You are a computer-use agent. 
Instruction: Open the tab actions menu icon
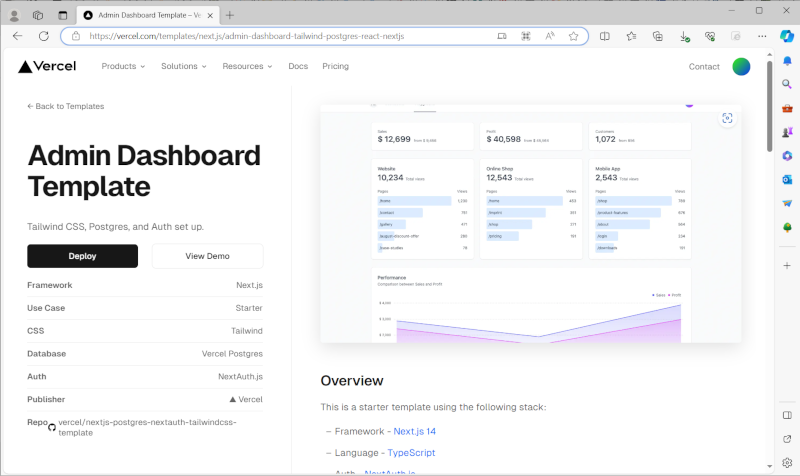[x=62, y=15]
